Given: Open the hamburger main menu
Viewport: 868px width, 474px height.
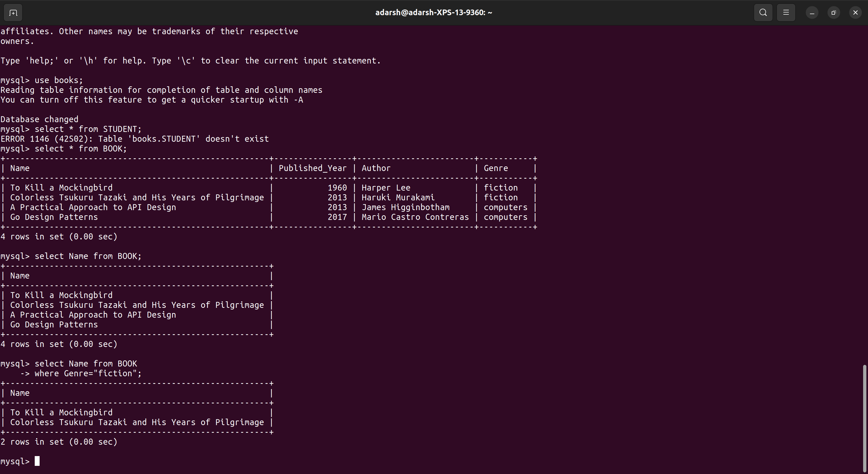Looking at the screenshot, I should (x=786, y=13).
